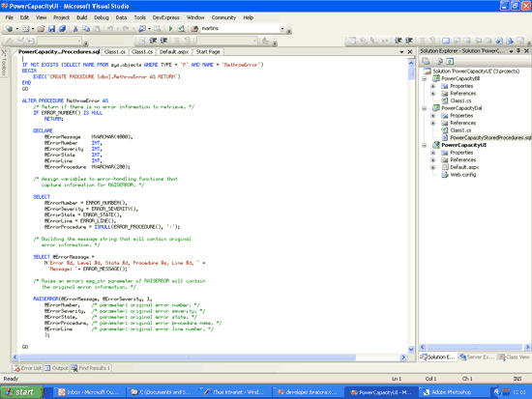The height and width of the screenshot is (399, 532).
Task: Start debugging with the green play arrow
Action: (x=170, y=29)
